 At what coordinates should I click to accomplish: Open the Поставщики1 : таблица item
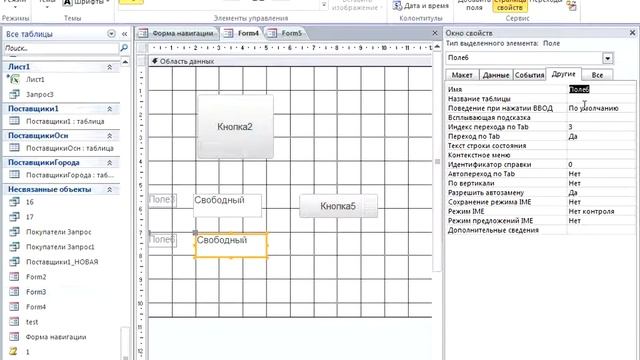tap(65, 121)
